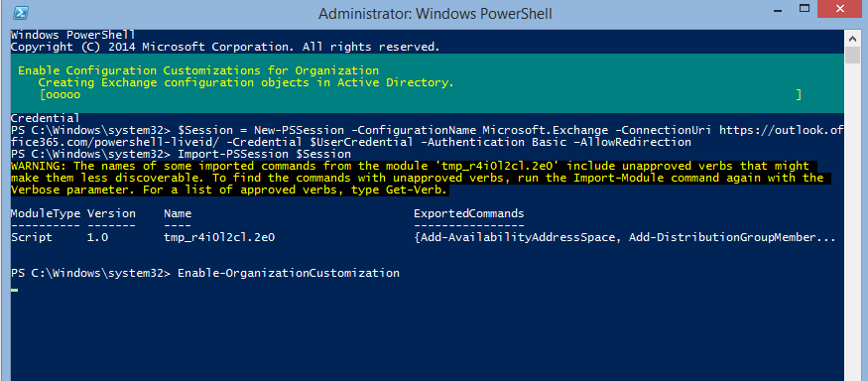
Task: Click the scrollbar up arrow
Action: (852, 39)
